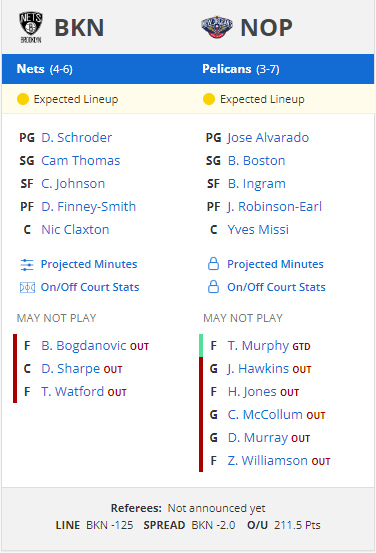
Task: Select Jose Alvarado at point guard
Action: pyautogui.click(x=268, y=138)
